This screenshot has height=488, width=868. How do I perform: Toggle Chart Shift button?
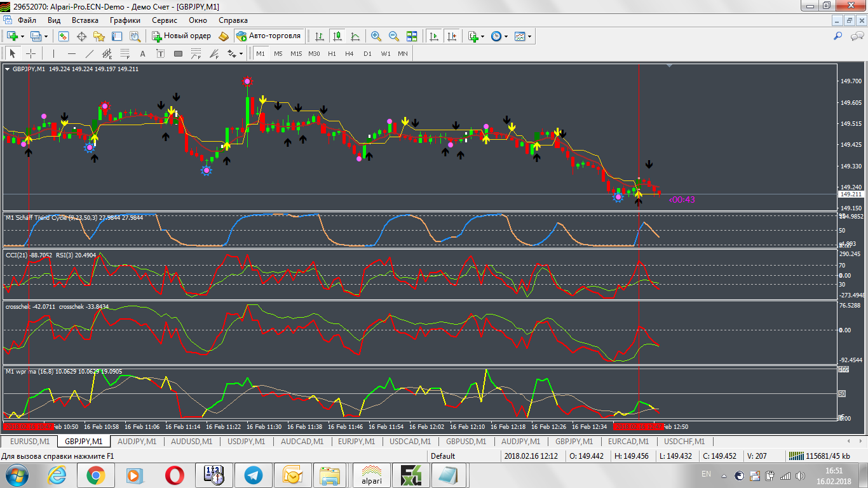pos(452,36)
